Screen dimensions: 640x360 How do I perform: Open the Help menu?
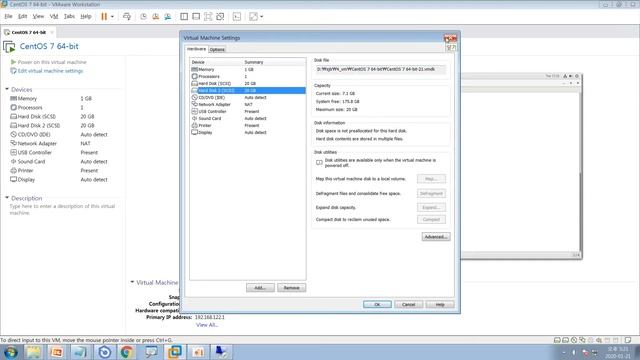(86, 16)
